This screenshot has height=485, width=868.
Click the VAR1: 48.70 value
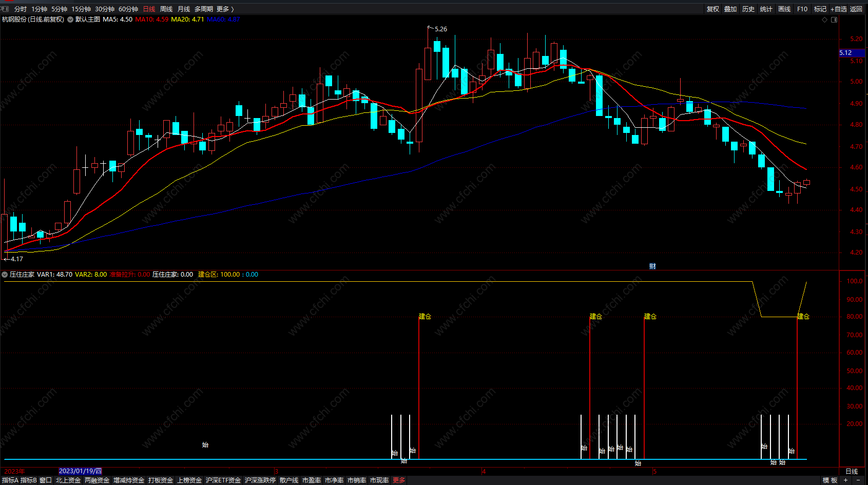54,275
